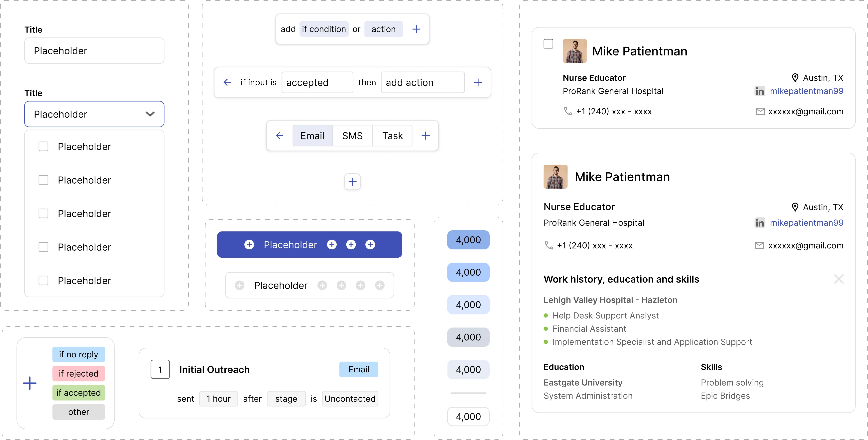The image size is (868, 440).
Task: Click plus icon after 'add action' field
Action: coord(478,82)
